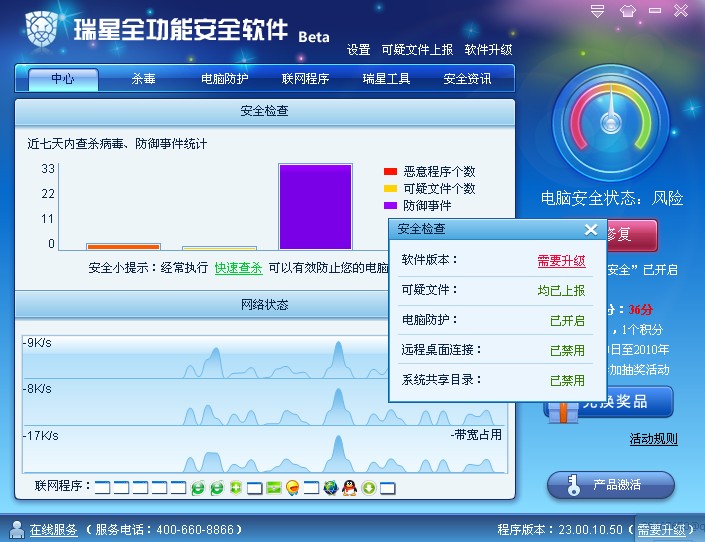Open the 联网程序 tab

point(305,79)
